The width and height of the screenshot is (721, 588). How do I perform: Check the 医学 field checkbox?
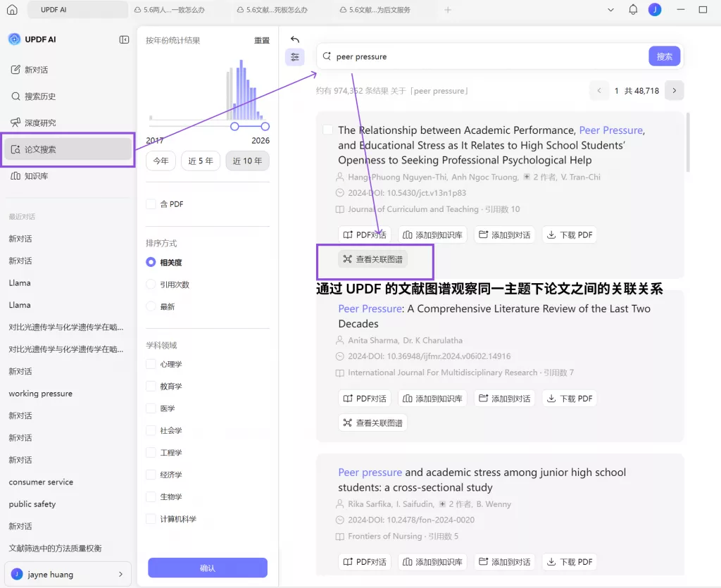[151, 408]
